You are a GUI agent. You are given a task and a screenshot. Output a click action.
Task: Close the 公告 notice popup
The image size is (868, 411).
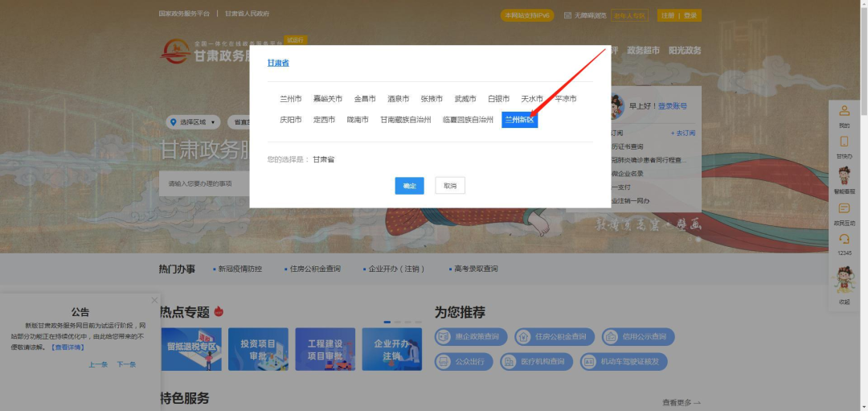(154, 300)
